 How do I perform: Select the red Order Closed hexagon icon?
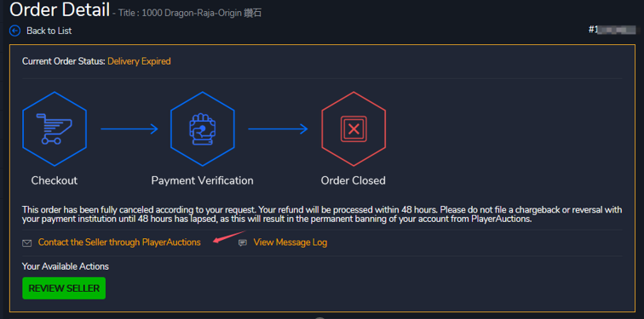[x=354, y=128]
